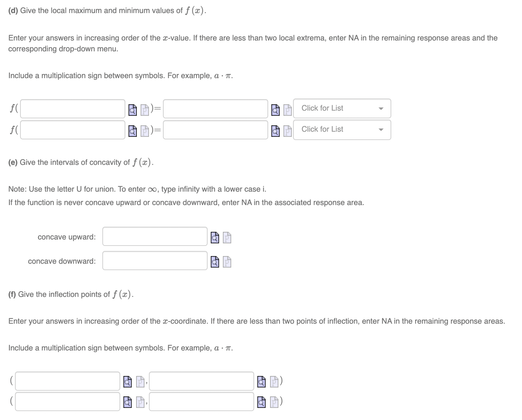Screen dimensions: 522x420
Task: Click the preview icon beside the concave upward field
Action: 214,237
